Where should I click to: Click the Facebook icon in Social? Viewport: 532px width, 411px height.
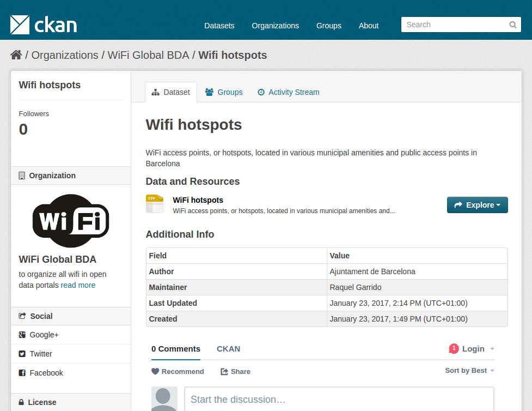[x=22, y=373]
